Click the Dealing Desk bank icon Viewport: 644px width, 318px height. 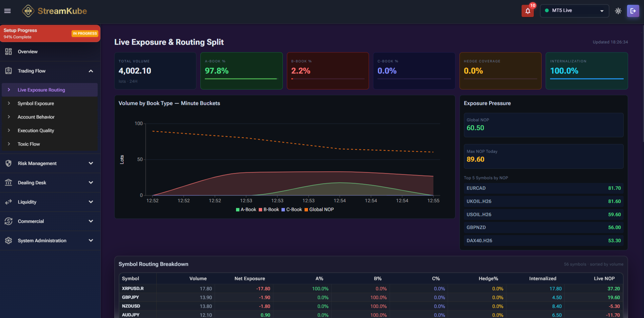tap(8, 183)
